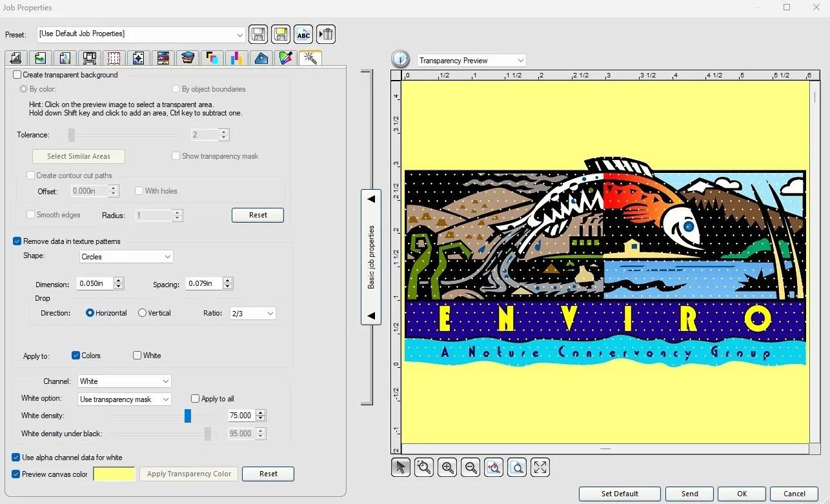Click the zoom out magnifier icon
Image resolution: width=830 pixels, height=504 pixels.
471,467
